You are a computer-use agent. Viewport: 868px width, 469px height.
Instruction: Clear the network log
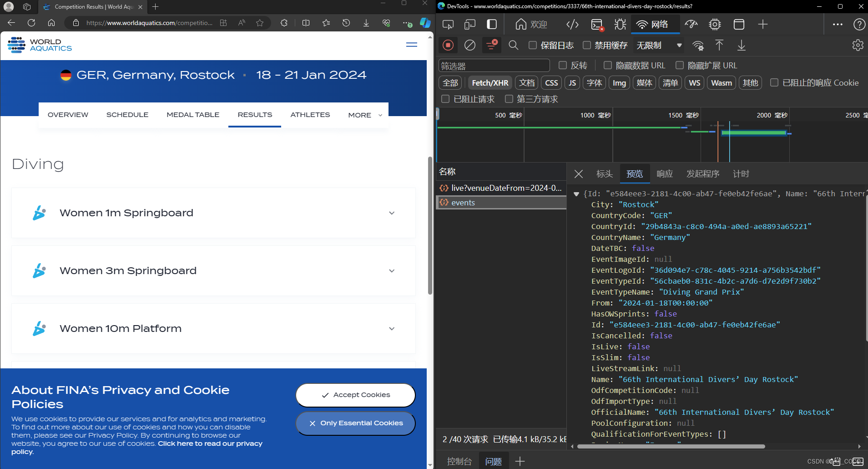[x=470, y=45]
